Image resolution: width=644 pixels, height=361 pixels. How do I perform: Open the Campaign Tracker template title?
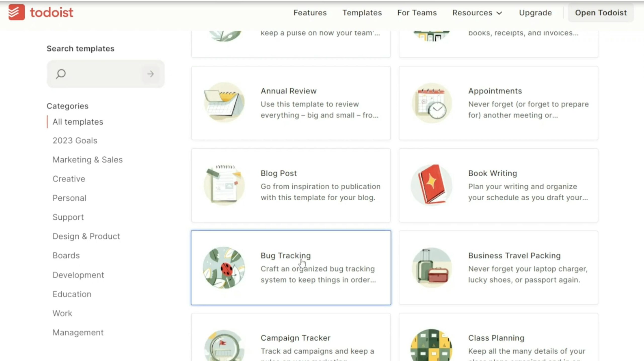click(x=295, y=338)
